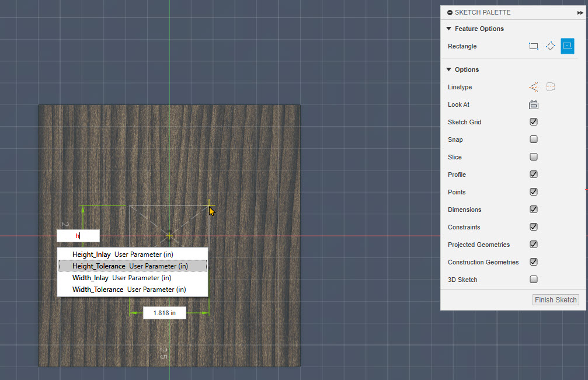Select the Center Rectangle option
Viewport: 588px width, 380px height.
point(568,46)
